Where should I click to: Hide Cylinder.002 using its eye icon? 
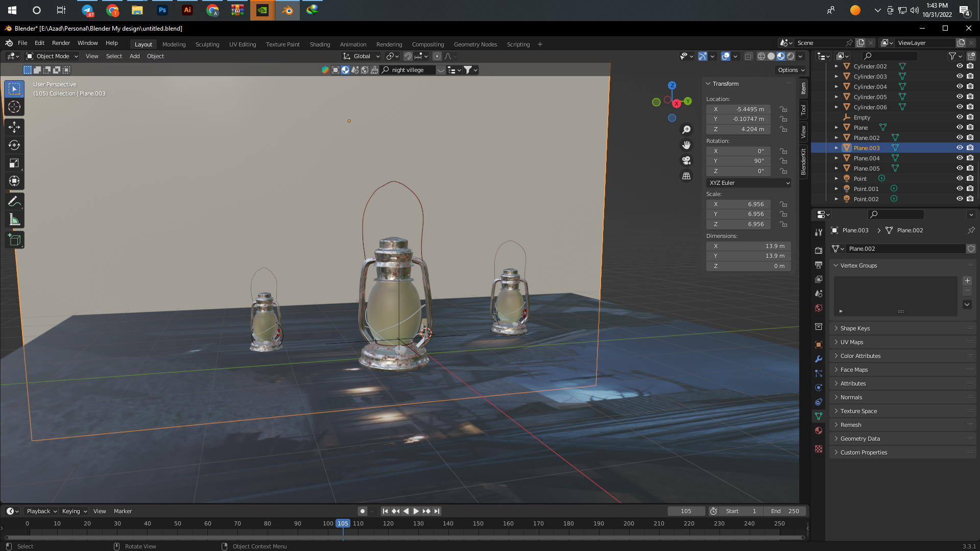[x=960, y=66]
